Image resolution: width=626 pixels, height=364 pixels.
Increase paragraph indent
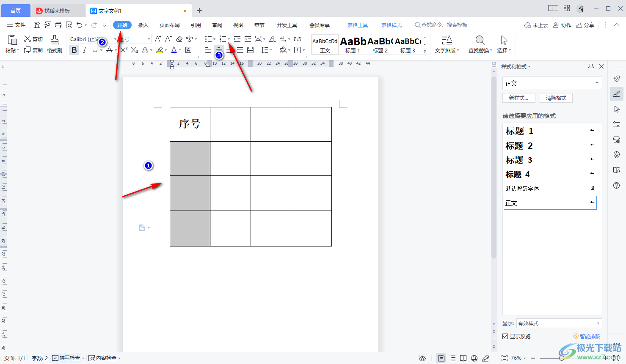point(248,39)
